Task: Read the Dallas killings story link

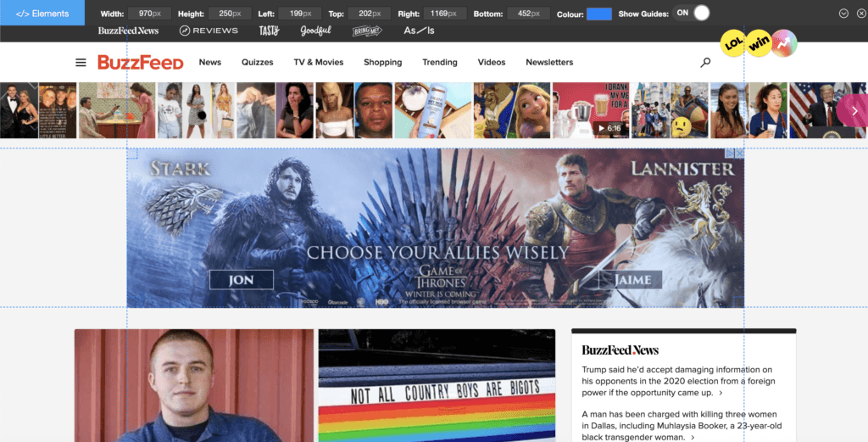Action: click(682, 425)
